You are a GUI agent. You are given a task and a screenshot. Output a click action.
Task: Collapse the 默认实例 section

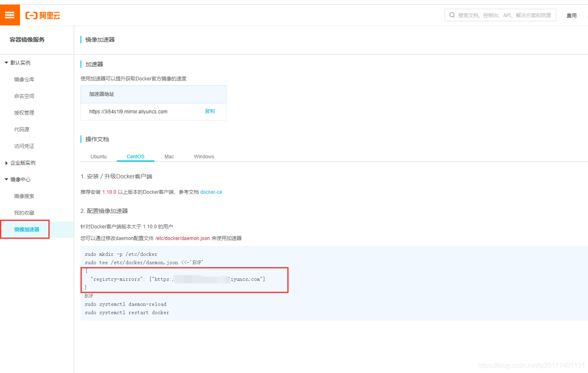18,63
